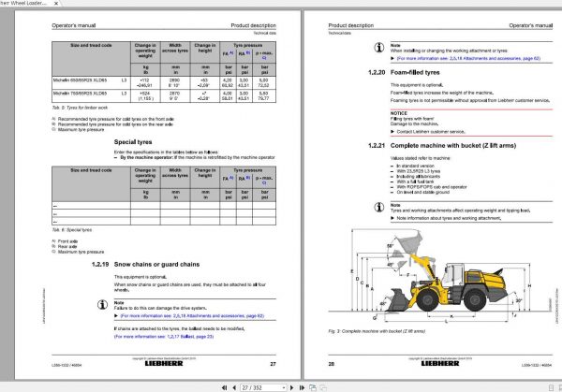562x392 pixels.
Task: Click the NOTICE warning text
Action: click(x=399, y=113)
